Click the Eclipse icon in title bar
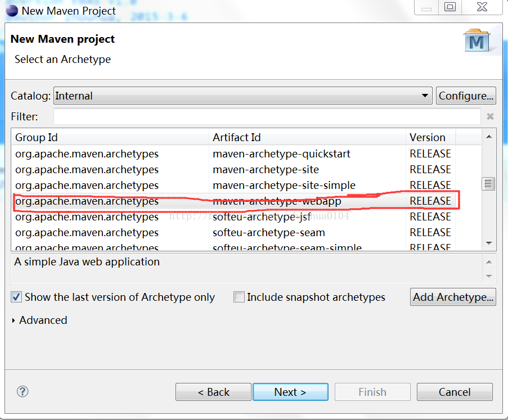Image resolution: width=508 pixels, height=420 pixels. pyautogui.click(x=12, y=10)
